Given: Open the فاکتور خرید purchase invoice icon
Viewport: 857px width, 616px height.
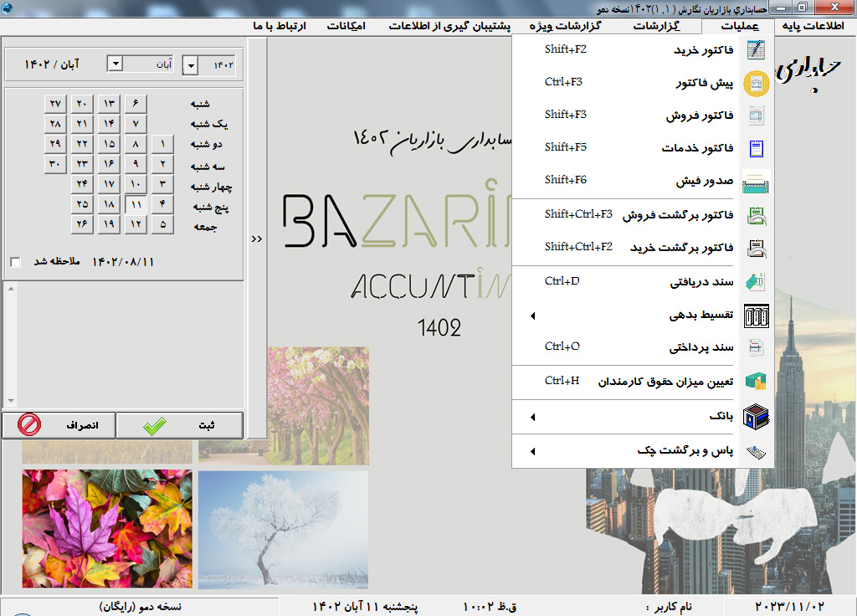Looking at the screenshot, I should (x=756, y=49).
